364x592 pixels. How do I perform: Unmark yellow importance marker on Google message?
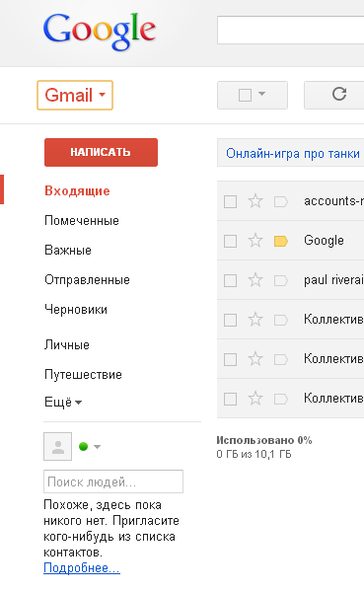coord(280,241)
